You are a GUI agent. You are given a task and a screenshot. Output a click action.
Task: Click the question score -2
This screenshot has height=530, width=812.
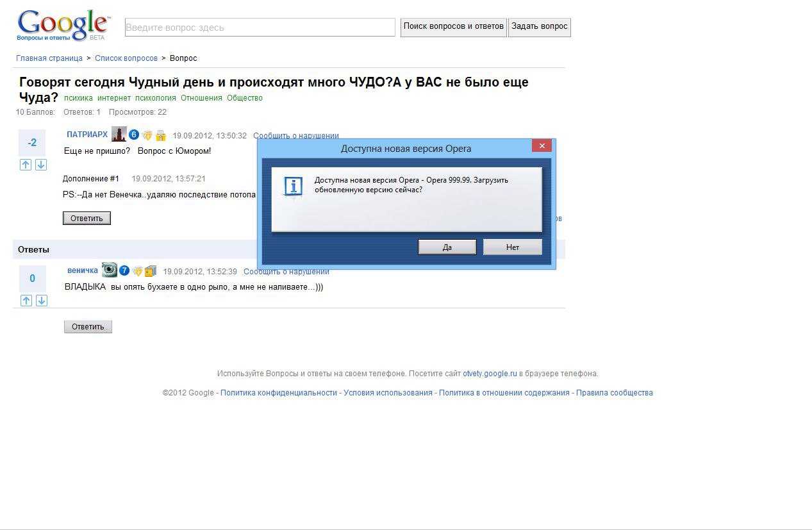point(32,142)
